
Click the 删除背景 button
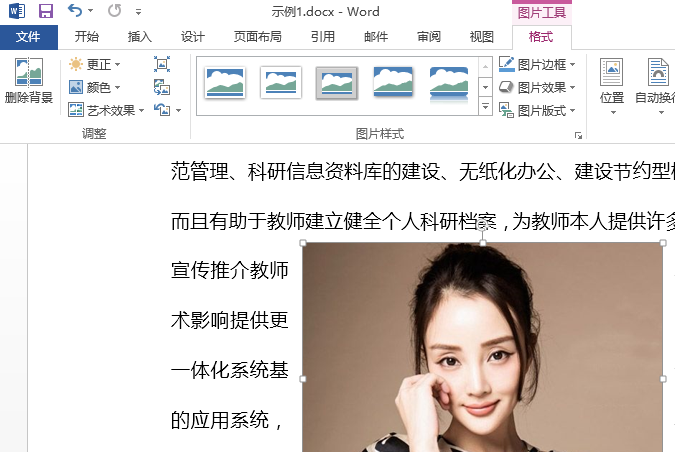29,81
